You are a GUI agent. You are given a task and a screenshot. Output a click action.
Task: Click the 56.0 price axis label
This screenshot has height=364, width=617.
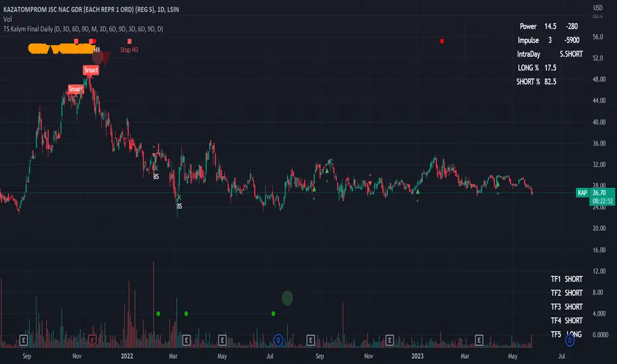click(598, 36)
